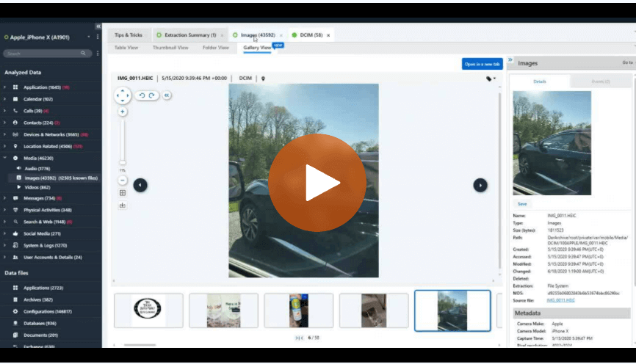636x364 pixels.
Task: Open the tag dropdown menu
Action: [x=491, y=79]
